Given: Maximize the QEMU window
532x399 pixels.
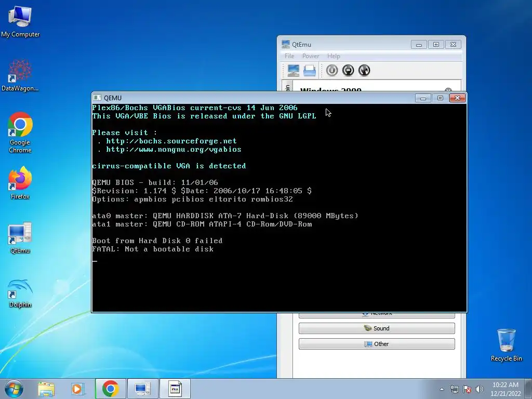Looking at the screenshot, I should pos(440,98).
